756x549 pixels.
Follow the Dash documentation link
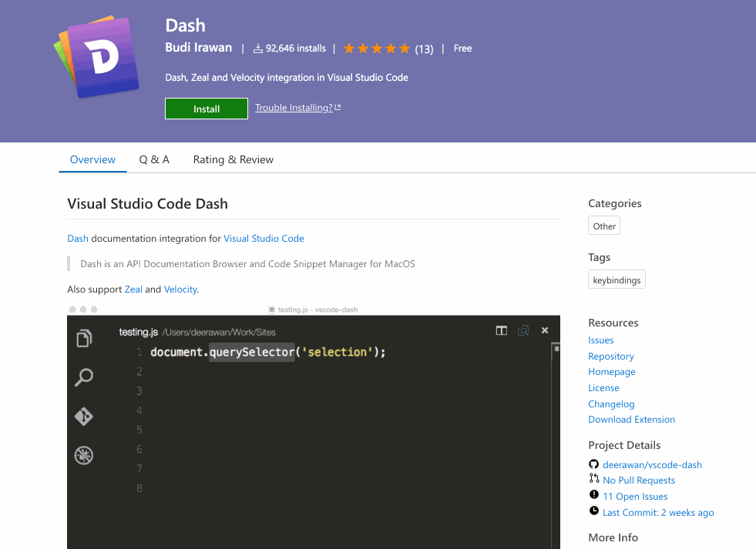pos(78,239)
